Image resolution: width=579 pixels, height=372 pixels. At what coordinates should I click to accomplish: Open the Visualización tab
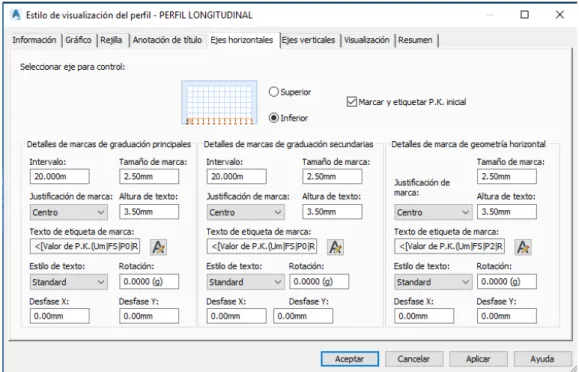[x=367, y=40]
